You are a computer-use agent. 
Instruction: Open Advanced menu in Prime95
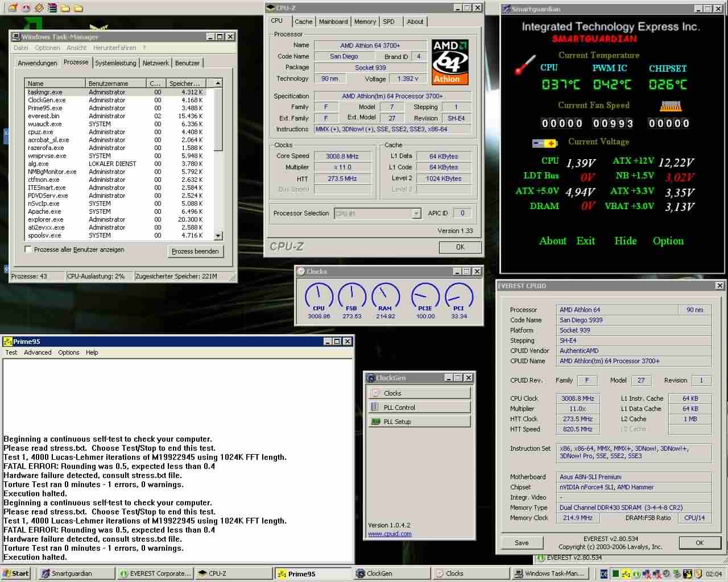(38, 352)
